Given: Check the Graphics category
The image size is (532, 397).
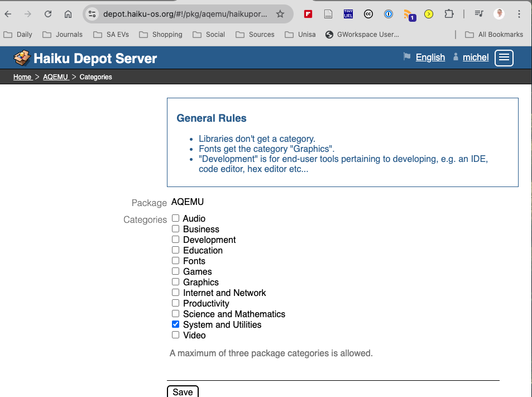Looking at the screenshot, I should pyautogui.click(x=175, y=281).
